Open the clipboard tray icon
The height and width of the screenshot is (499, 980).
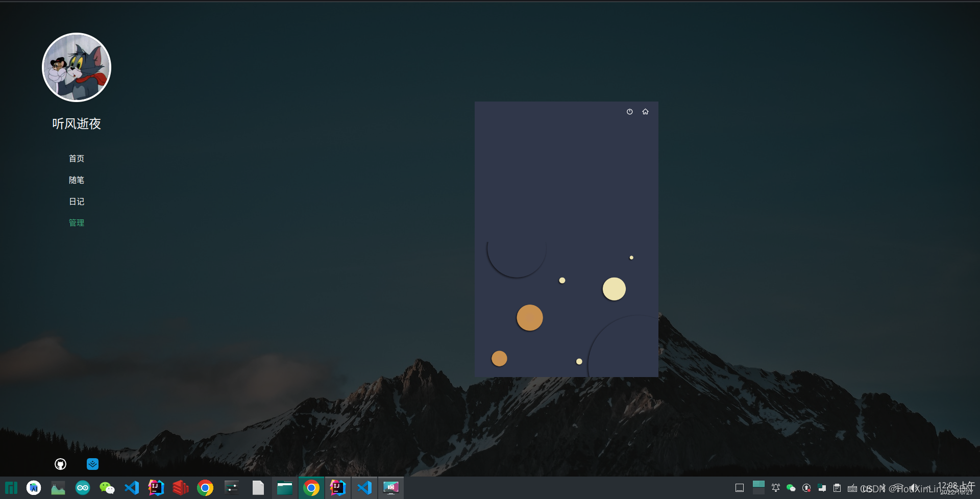(837, 488)
